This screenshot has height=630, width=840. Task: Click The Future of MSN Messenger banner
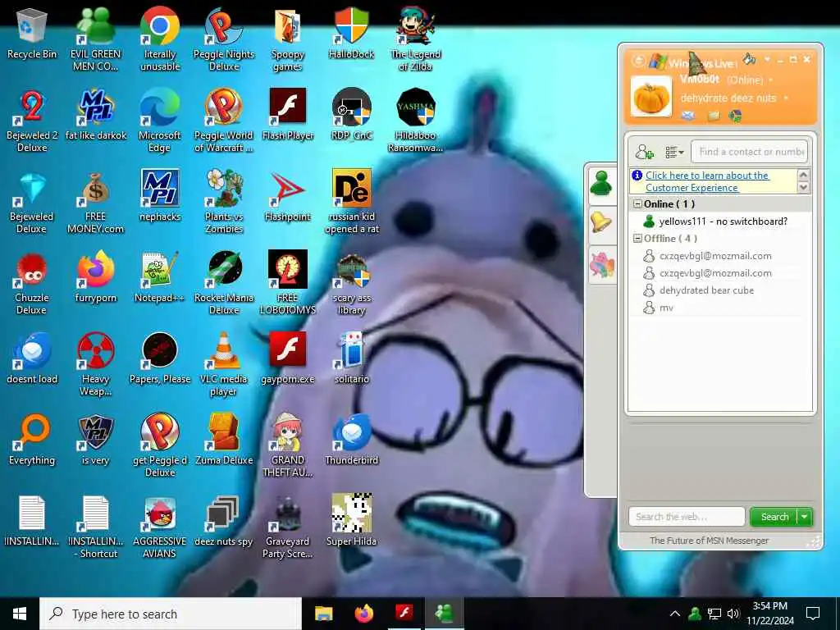tap(709, 541)
